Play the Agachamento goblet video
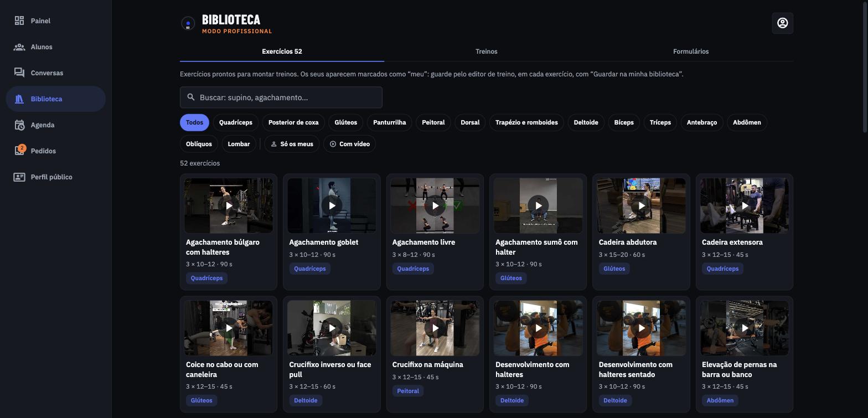Screen dimensions: 868x418 (332, 205)
